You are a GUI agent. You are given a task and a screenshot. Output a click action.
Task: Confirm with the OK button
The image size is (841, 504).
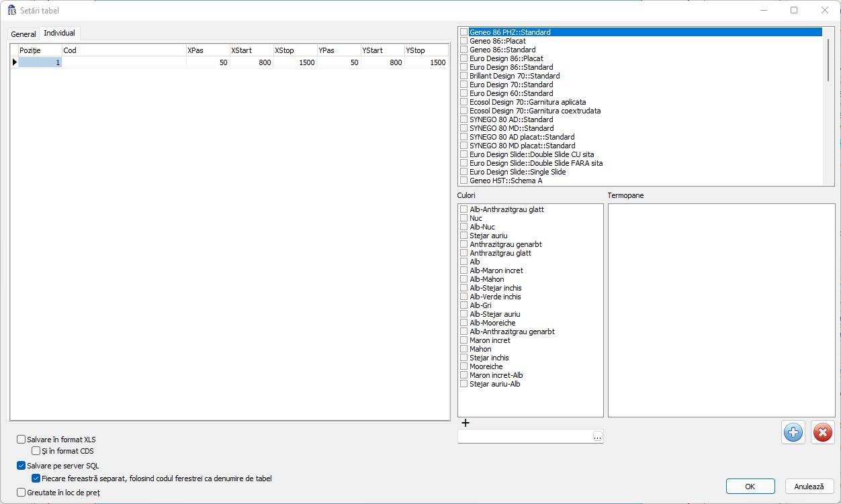(750, 487)
